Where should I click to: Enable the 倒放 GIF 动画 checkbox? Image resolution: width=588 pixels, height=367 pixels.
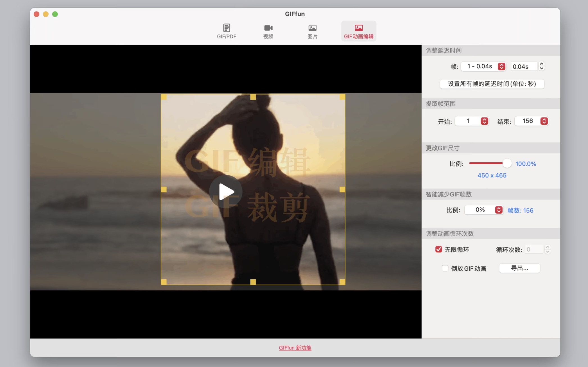(x=445, y=268)
